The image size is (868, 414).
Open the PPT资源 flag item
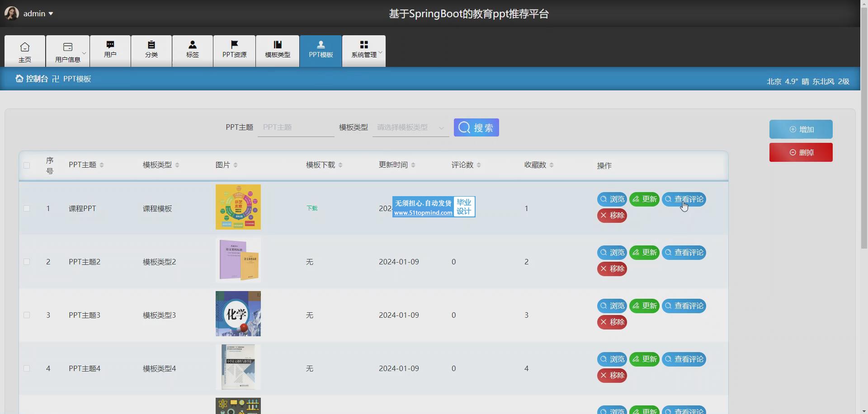click(x=234, y=51)
